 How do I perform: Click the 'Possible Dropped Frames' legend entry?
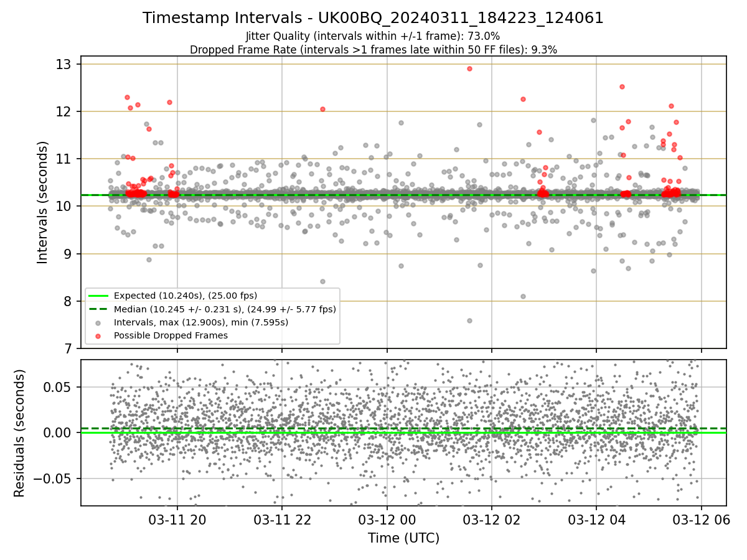click(171, 335)
